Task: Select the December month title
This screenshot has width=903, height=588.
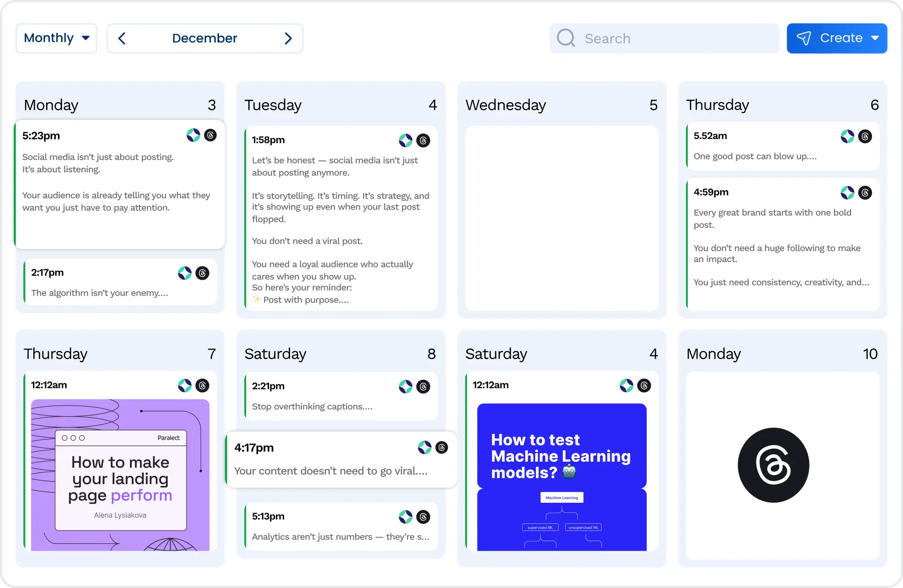Action: pos(204,38)
